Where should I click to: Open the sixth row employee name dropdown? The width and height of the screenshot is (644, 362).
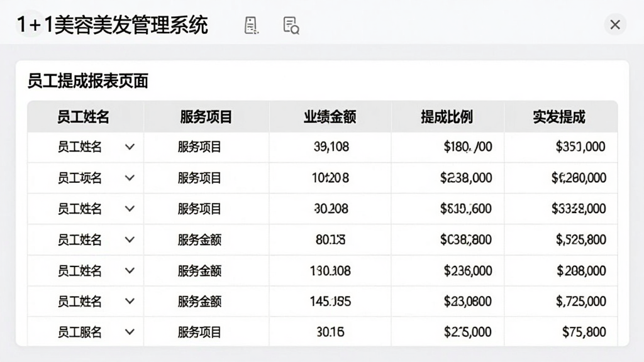(130, 301)
